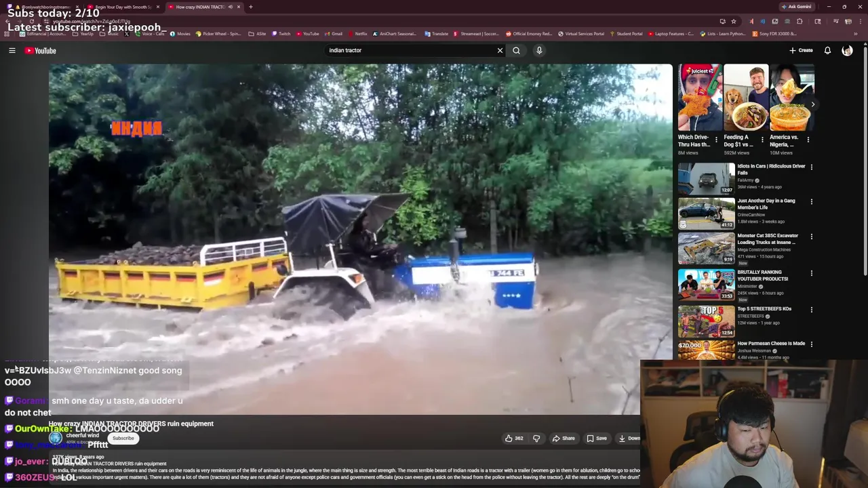Open options for 'Idiots In Cars' video
Image resolution: width=868 pixels, height=488 pixels.
[x=811, y=167]
